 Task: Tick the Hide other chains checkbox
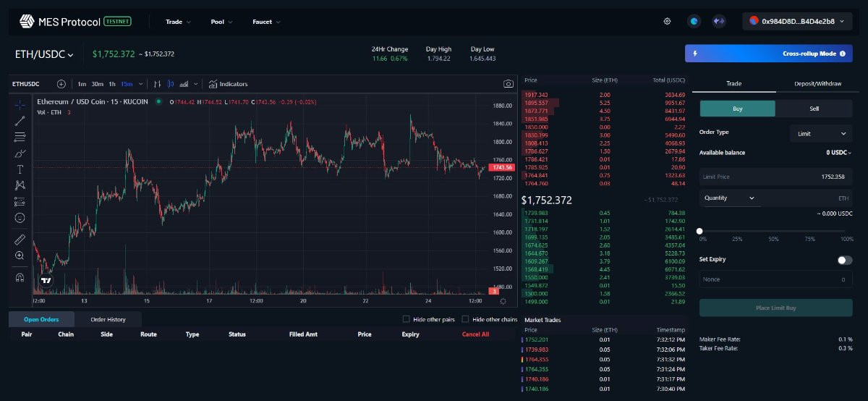click(x=465, y=319)
